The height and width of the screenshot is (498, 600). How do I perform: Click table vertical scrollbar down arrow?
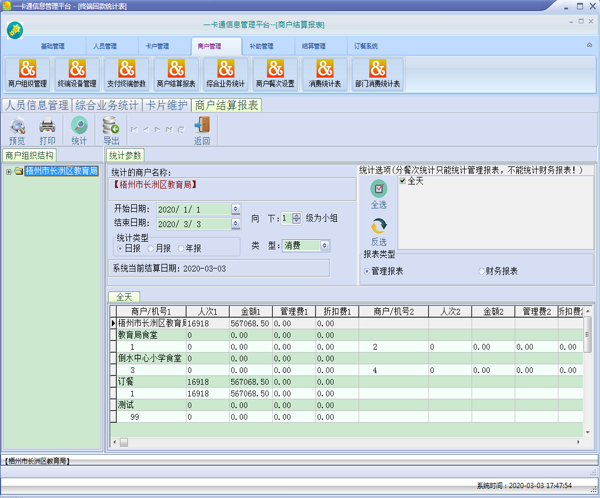[588, 433]
